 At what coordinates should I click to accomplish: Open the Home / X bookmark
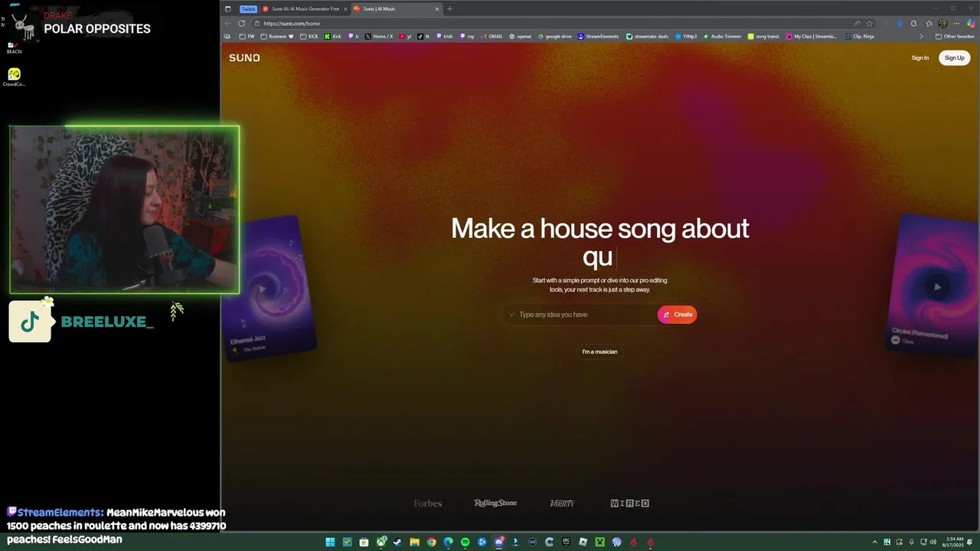pos(379,36)
